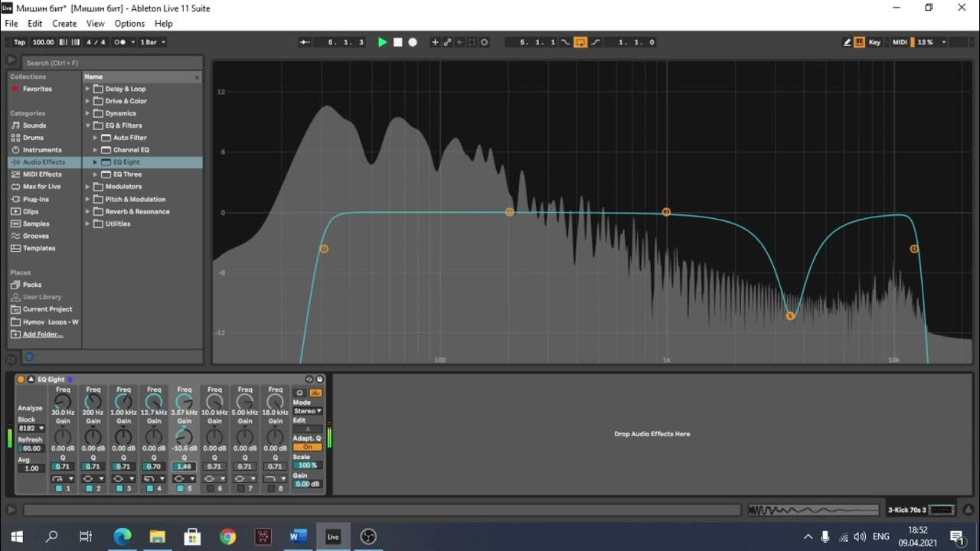Select the MIDI Effects category

(42, 174)
